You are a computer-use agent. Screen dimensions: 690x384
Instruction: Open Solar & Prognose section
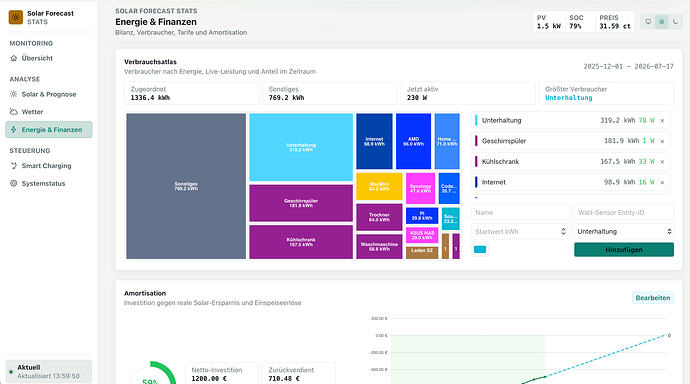pyautogui.click(x=48, y=94)
